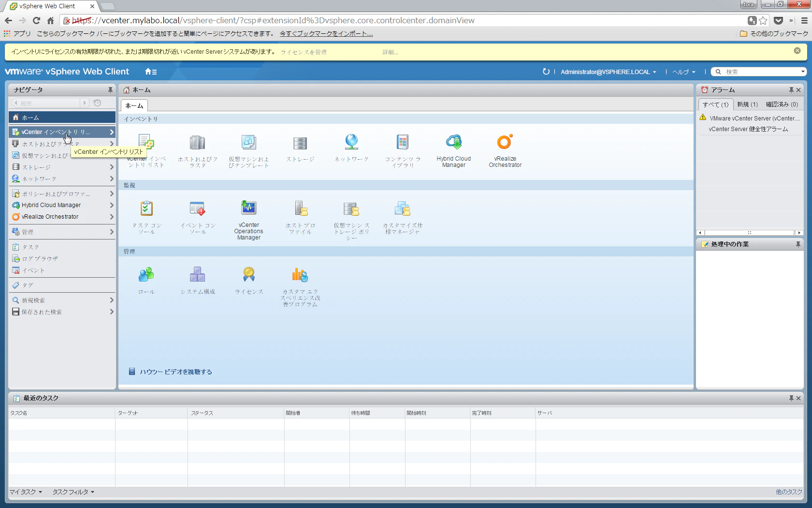Select Log Browser in the navigator
The height and width of the screenshot is (508, 812).
(x=62, y=258)
